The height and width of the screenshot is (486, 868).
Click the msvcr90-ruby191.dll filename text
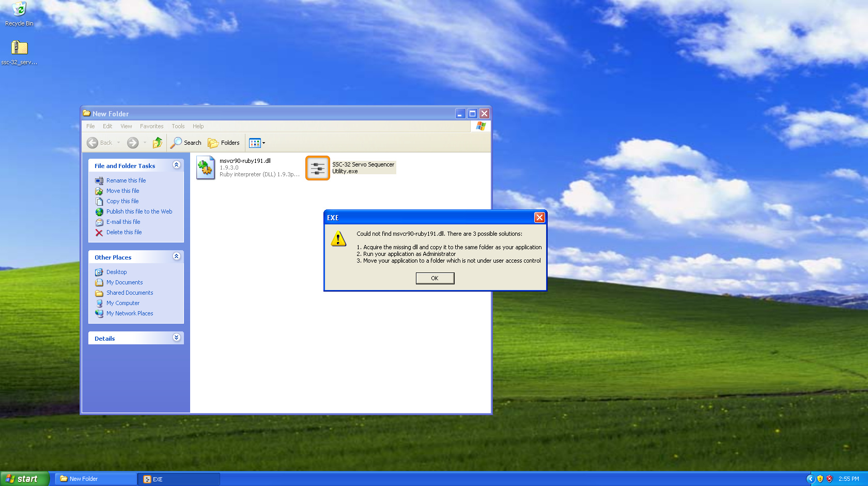click(245, 161)
